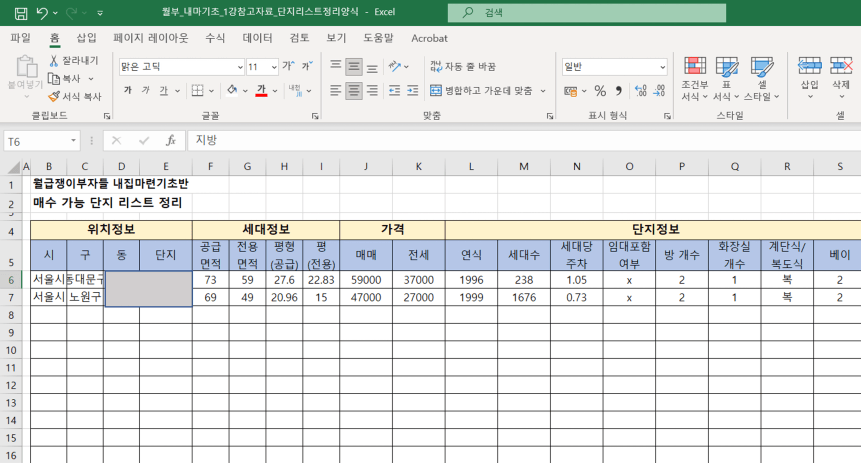Click the formula bar containing 지방
This screenshot has width=861, height=463.
[524, 141]
